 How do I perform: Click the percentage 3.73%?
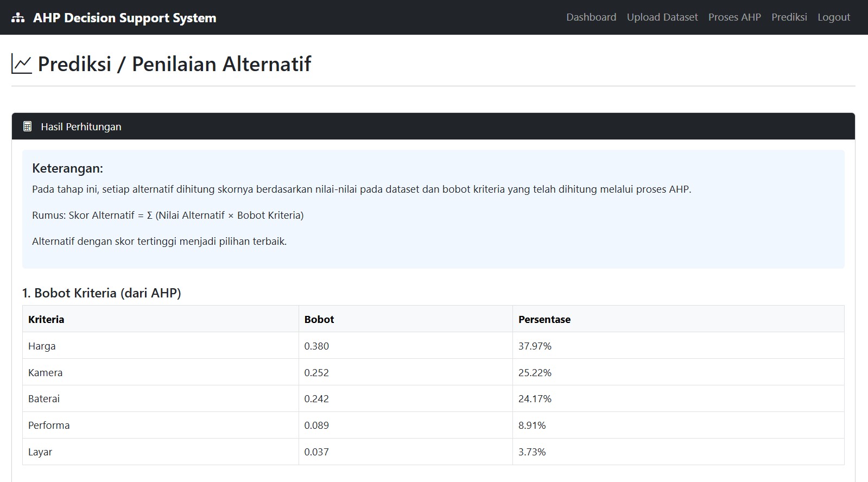pos(532,452)
